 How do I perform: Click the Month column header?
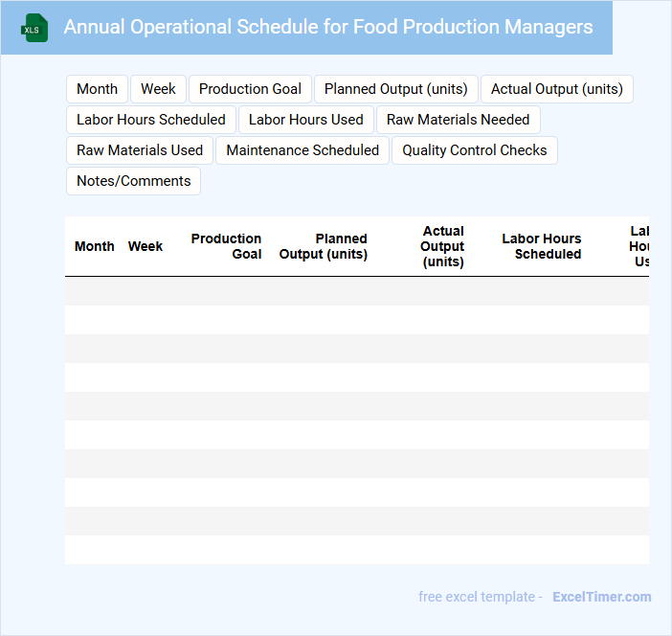(x=95, y=246)
